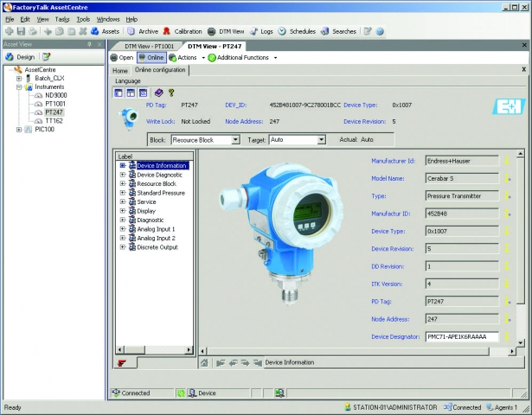Click the pin icon in Asset View header
Screen dimensions: 532x415
(x=89, y=44)
